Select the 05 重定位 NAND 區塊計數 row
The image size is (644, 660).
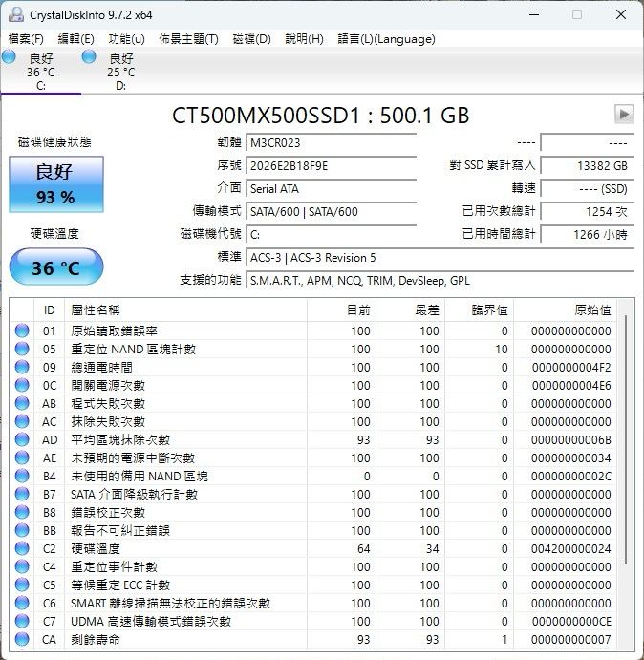point(134,350)
